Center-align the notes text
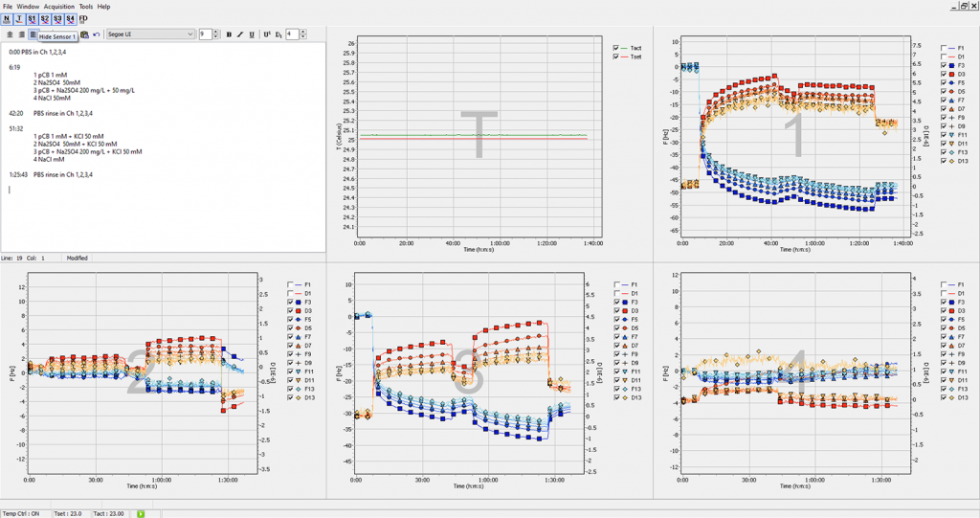 tap(10, 34)
